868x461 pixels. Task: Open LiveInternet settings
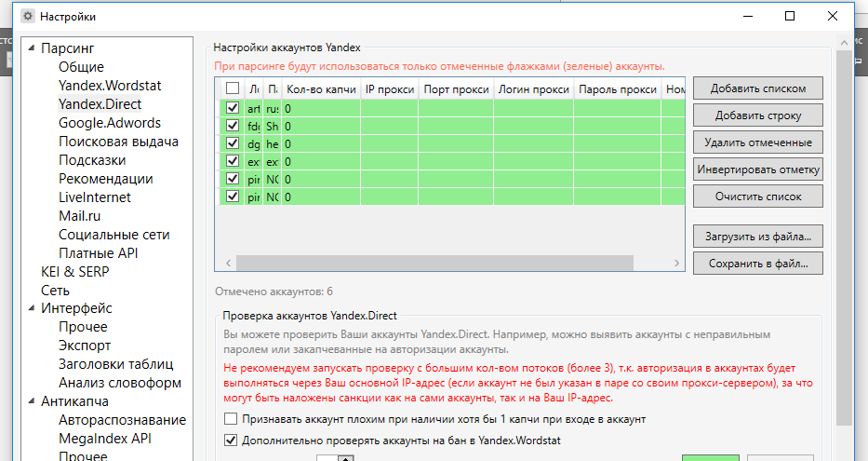(95, 197)
